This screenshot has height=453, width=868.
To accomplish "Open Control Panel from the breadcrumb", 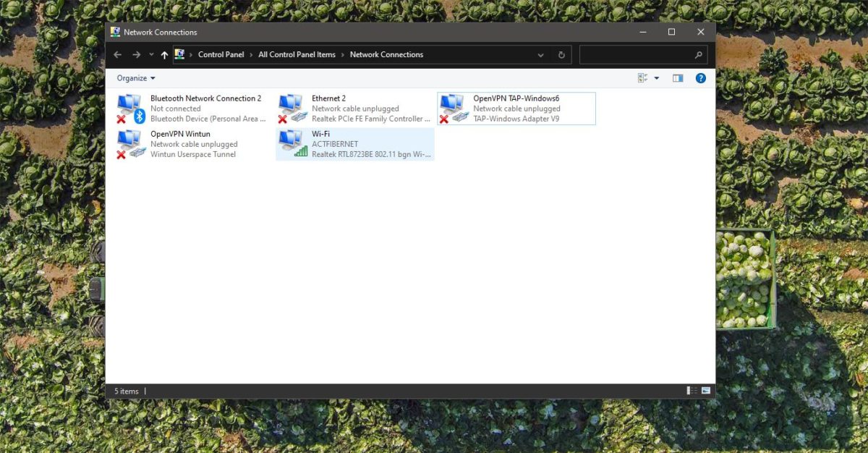I will click(x=221, y=54).
